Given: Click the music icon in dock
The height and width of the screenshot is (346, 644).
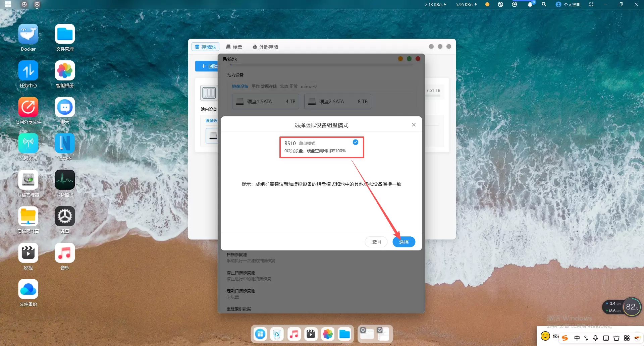Looking at the screenshot, I should pos(294,334).
